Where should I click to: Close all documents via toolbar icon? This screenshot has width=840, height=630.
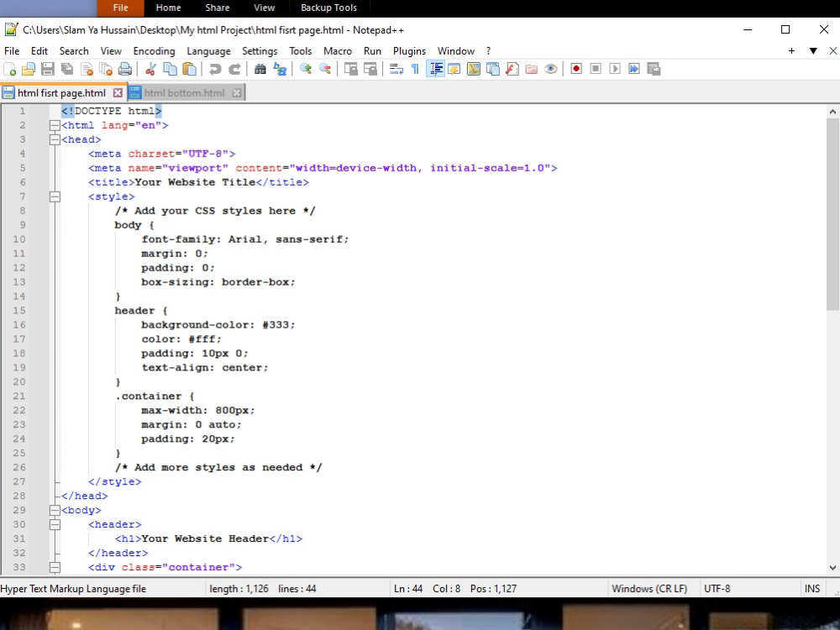[x=106, y=69]
